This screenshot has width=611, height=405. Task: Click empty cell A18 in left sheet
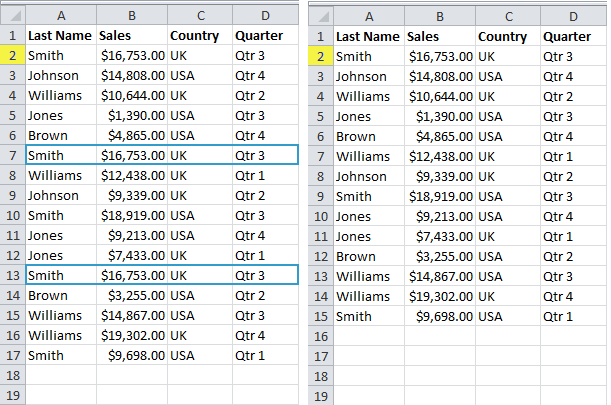click(x=61, y=375)
